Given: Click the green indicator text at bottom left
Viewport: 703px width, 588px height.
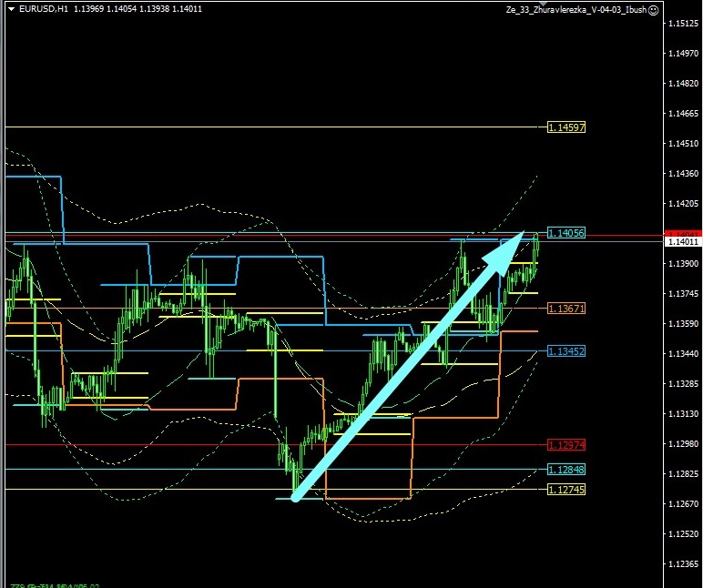Looking at the screenshot, I should (x=55, y=585).
